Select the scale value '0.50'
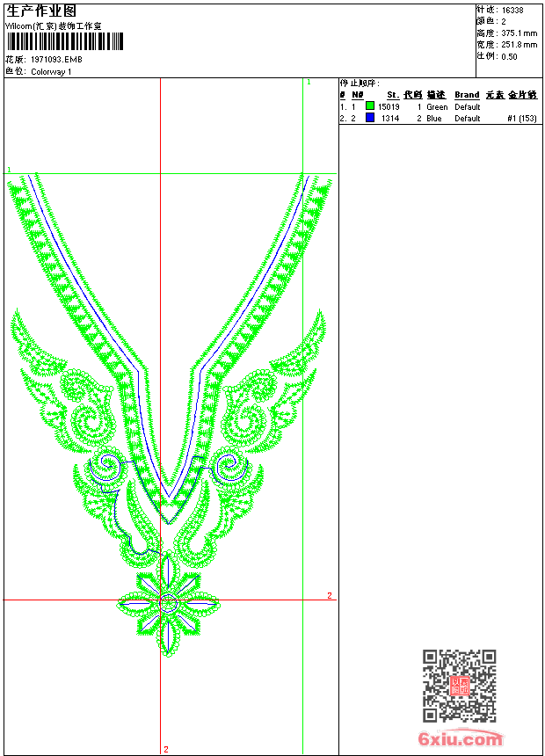The image size is (545, 756). pyautogui.click(x=509, y=56)
